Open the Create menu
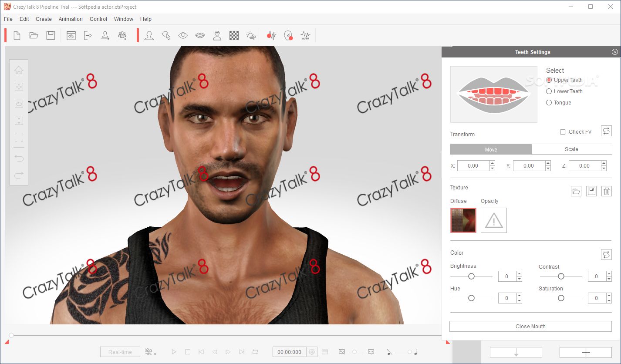Screen dimensions: 621x364 click(x=44, y=19)
